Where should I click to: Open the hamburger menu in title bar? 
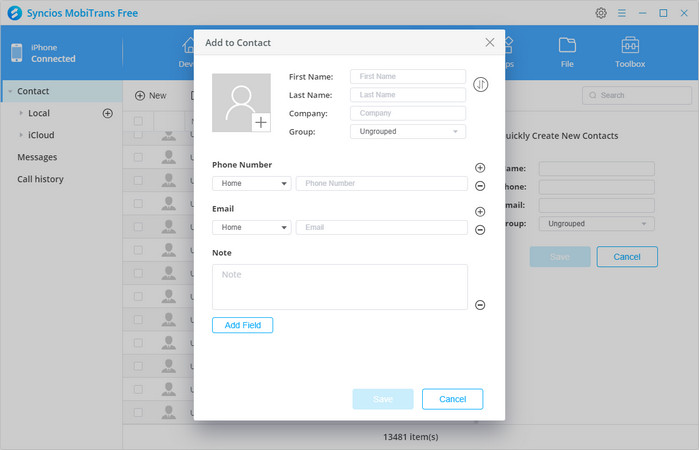pos(621,13)
